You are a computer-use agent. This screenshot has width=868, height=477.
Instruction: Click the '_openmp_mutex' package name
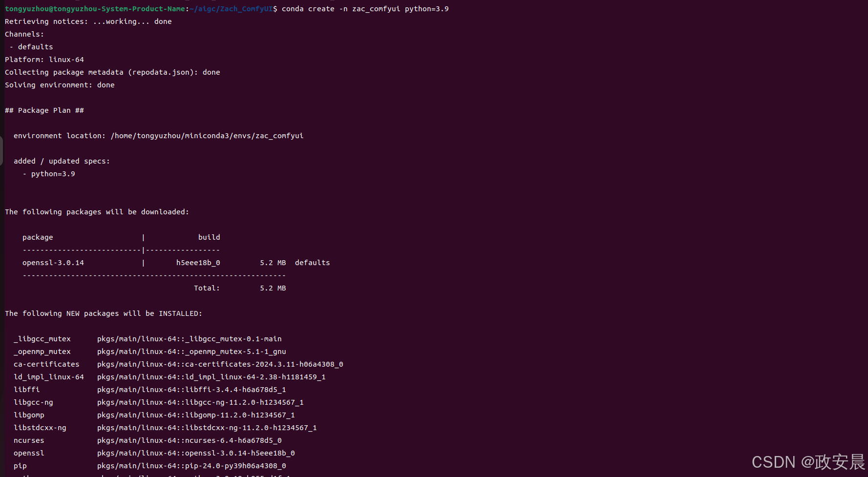click(42, 352)
